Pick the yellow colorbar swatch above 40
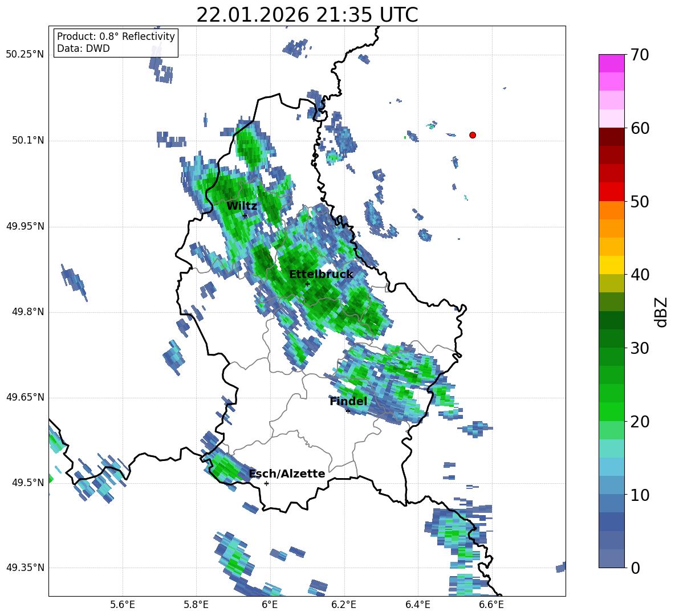Image resolution: width=675 pixels, height=616 pixels. (611, 265)
